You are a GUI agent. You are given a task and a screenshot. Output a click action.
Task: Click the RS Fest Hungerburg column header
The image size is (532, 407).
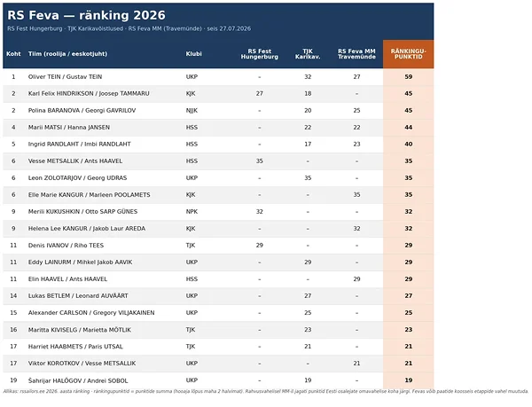[260, 54]
